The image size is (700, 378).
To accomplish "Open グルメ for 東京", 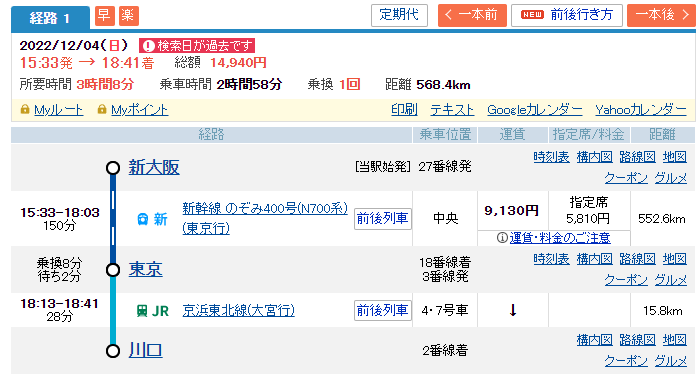I will tap(671, 280).
